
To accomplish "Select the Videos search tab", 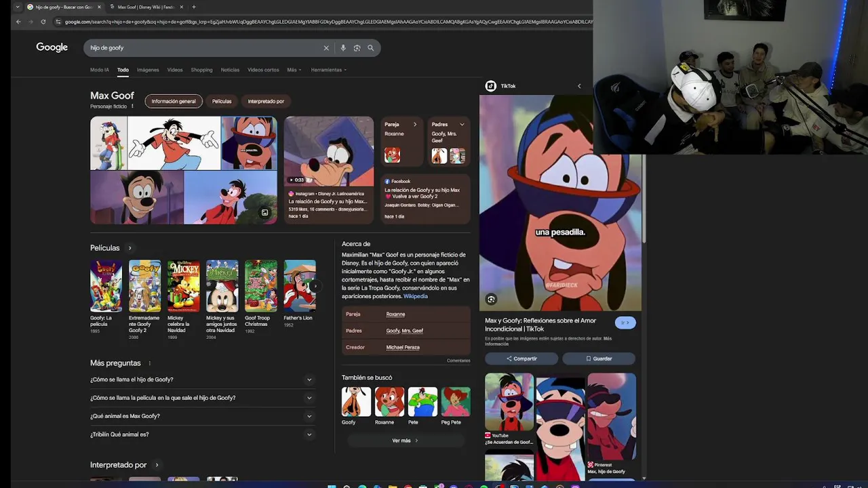I will click(175, 70).
